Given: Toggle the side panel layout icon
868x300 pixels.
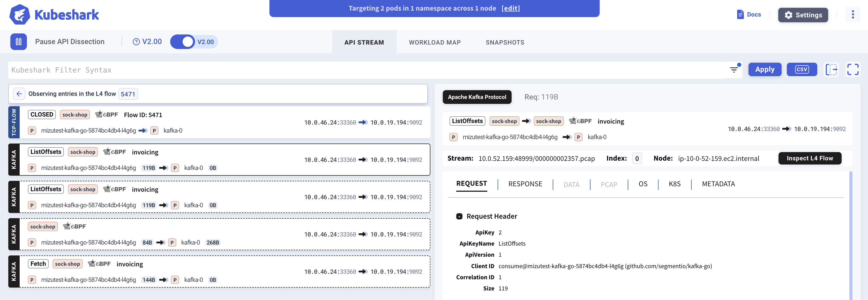Looking at the screenshot, I should coord(831,69).
